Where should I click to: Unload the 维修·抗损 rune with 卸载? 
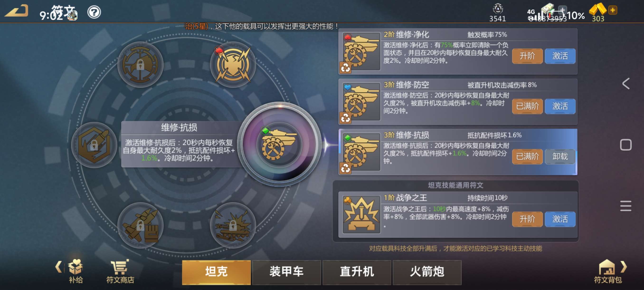560,157
